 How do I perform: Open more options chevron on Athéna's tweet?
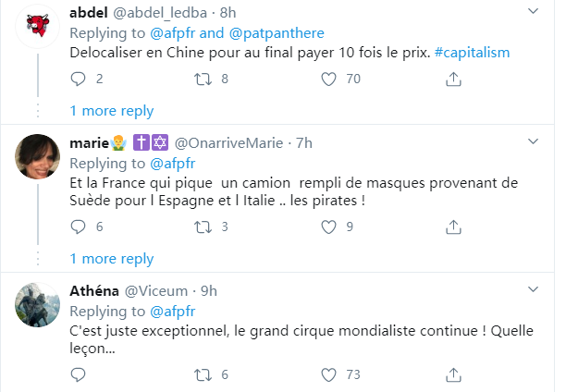pyautogui.click(x=534, y=289)
